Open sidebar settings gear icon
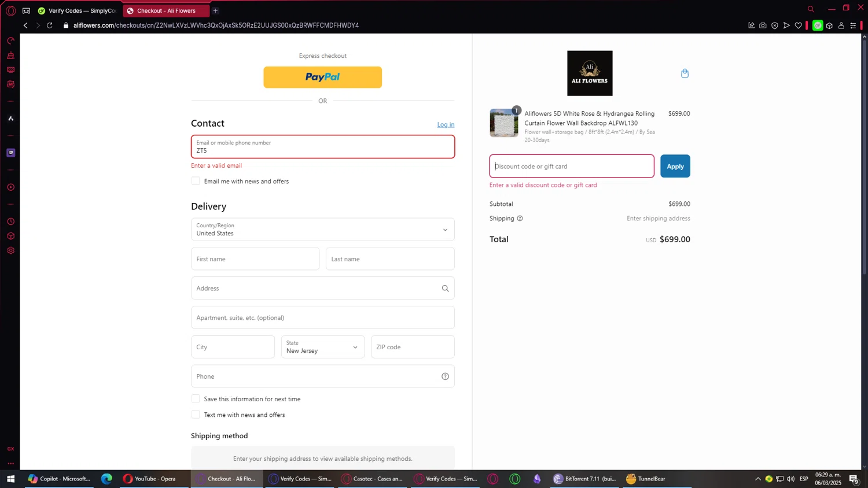This screenshot has width=868, height=488. point(10,250)
